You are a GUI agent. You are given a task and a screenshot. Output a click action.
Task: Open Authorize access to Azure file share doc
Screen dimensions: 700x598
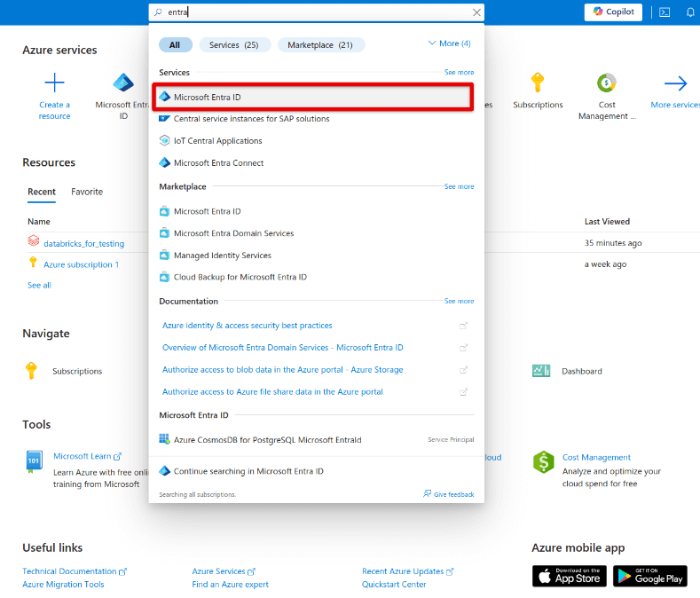(x=272, y=391)
